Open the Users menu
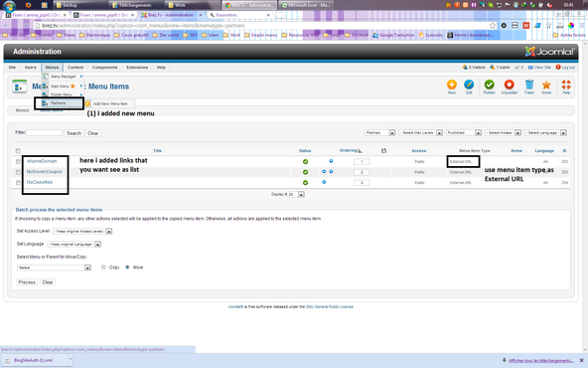 point(31,68)
